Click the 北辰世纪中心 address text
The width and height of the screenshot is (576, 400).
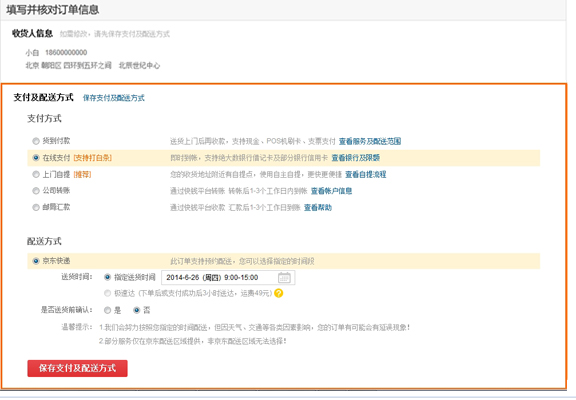(139, 66)
